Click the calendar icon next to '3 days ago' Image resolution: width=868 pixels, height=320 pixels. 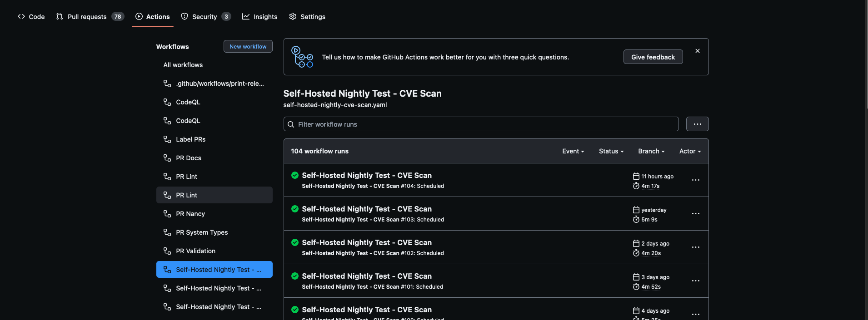click(x=636, y=277)
